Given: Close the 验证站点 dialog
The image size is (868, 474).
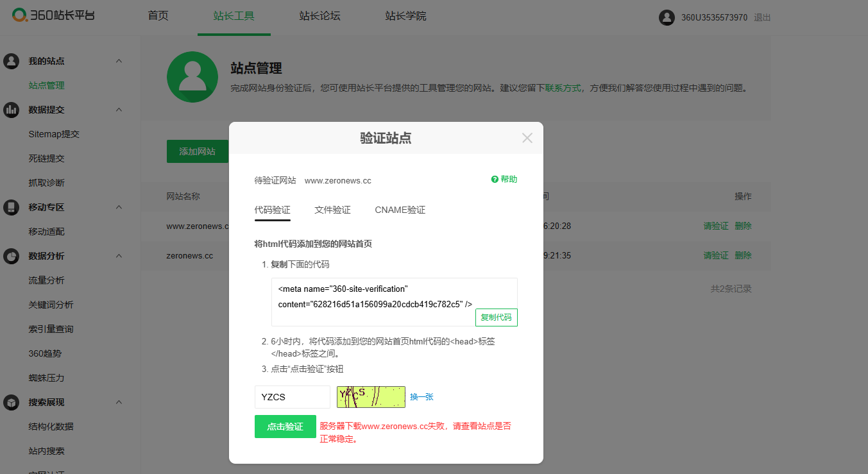Looking at the screenshot, I should click(527, 138).
